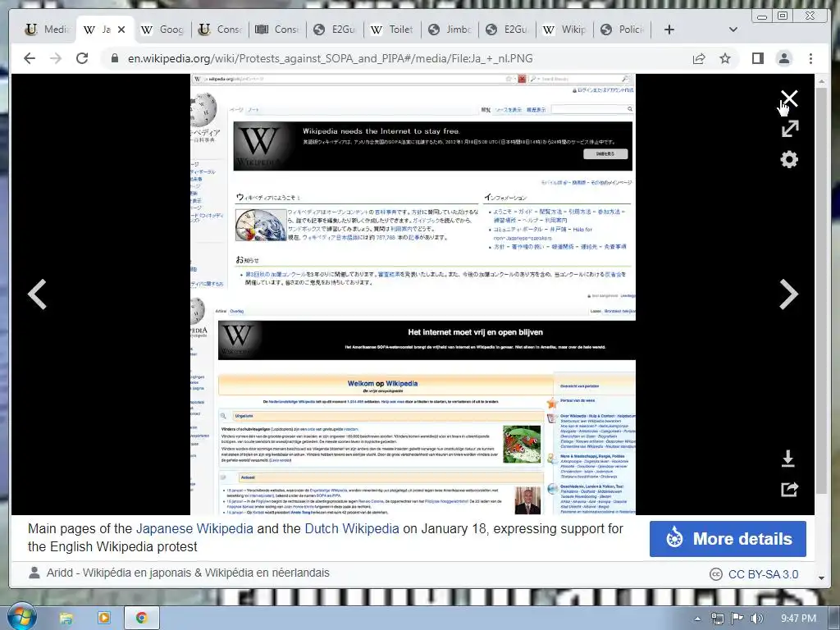Close the media viewer with X icon

click(789, 98)
